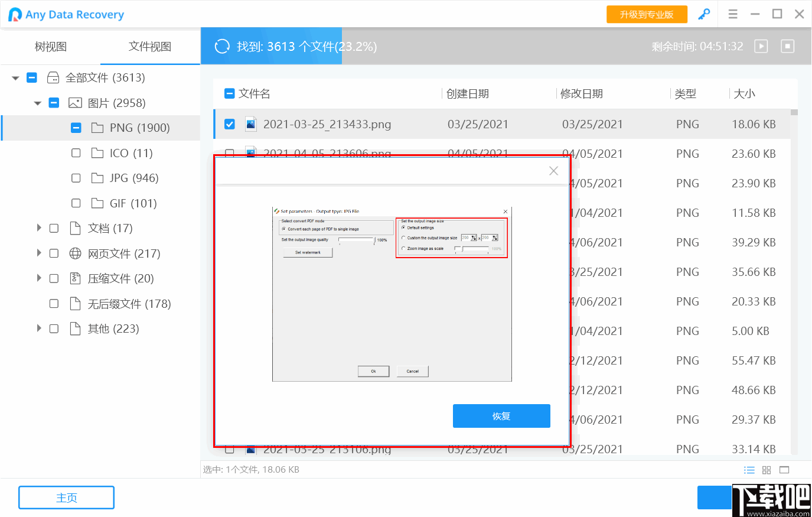Sort by the 大小 column header
The image size is (812, 517).
(x=745, y=93)
